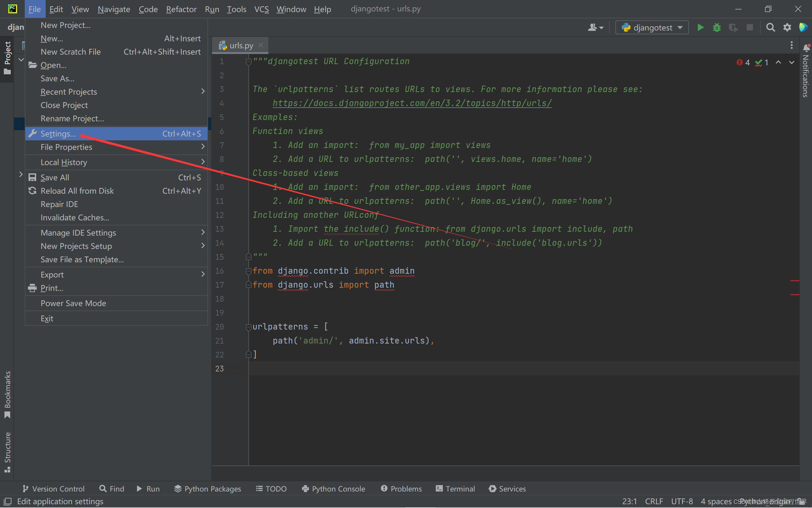This screenshot has width=812, height=508.
Task: Open Search Everywhere magnifier icon
Action: pos(771,27)
